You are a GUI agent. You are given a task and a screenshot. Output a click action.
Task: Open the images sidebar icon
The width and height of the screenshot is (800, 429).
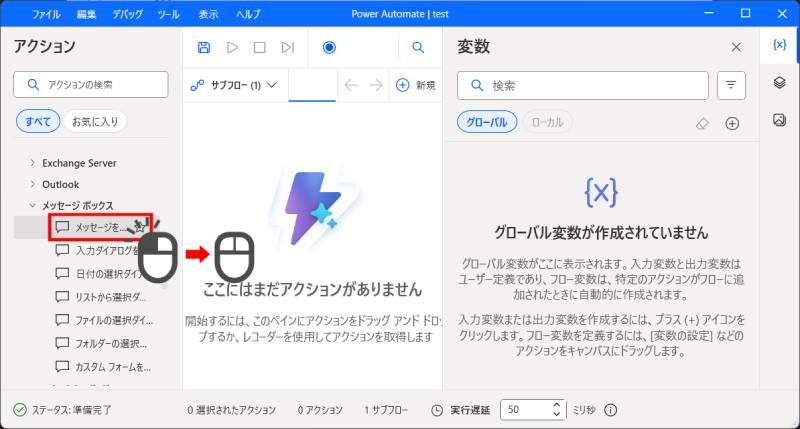[780, 120]
